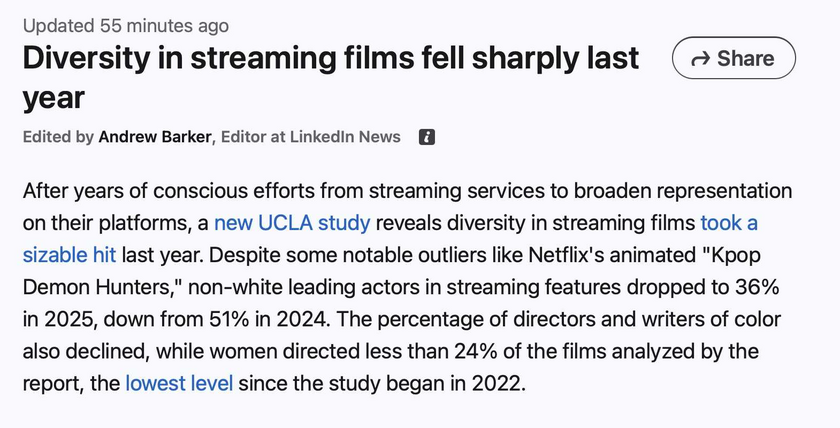Open editor Andrew Barker's name
The image size is (840, 428).
(155, 137)
